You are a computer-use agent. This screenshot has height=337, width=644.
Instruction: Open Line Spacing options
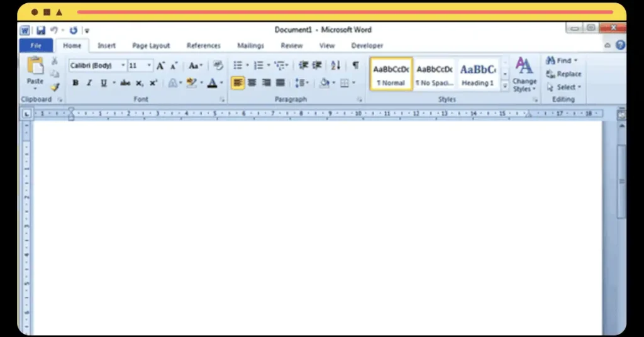tap(300, 83)
